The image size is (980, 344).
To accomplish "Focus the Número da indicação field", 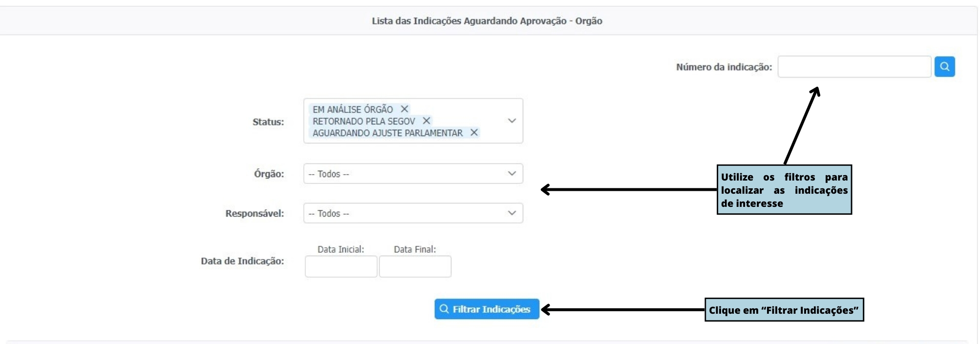I will 854,67.
